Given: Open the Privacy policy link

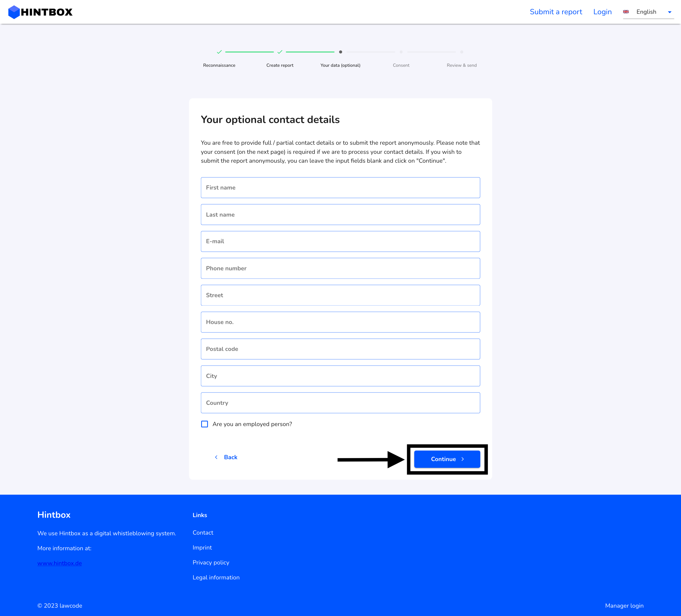Looking at the screenshot, I should 211,563.
